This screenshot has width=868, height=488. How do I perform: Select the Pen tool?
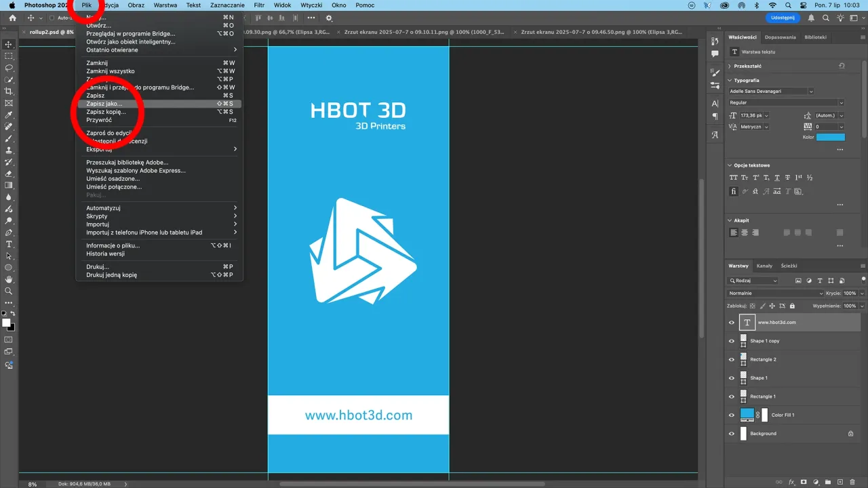coord(9,232)
